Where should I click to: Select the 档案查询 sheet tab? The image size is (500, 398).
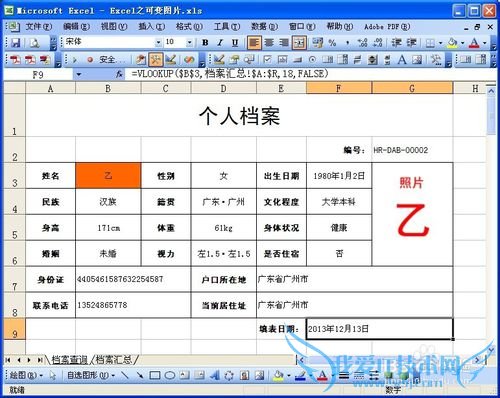tap(69, 360)
